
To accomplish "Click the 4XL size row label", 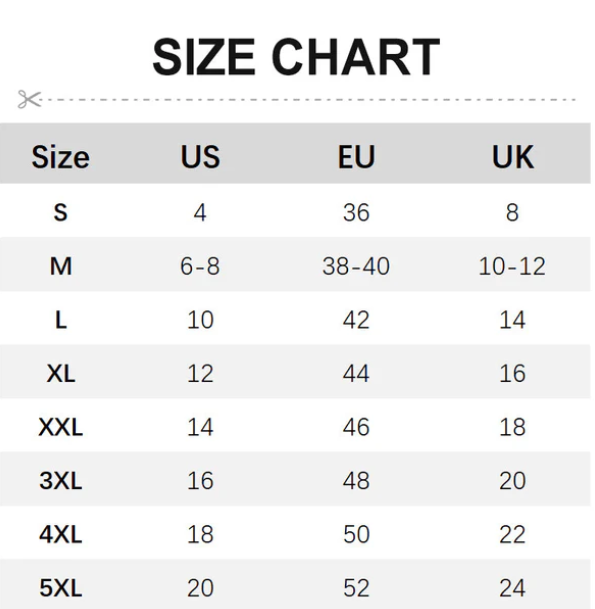I will (x=61, y=534).
